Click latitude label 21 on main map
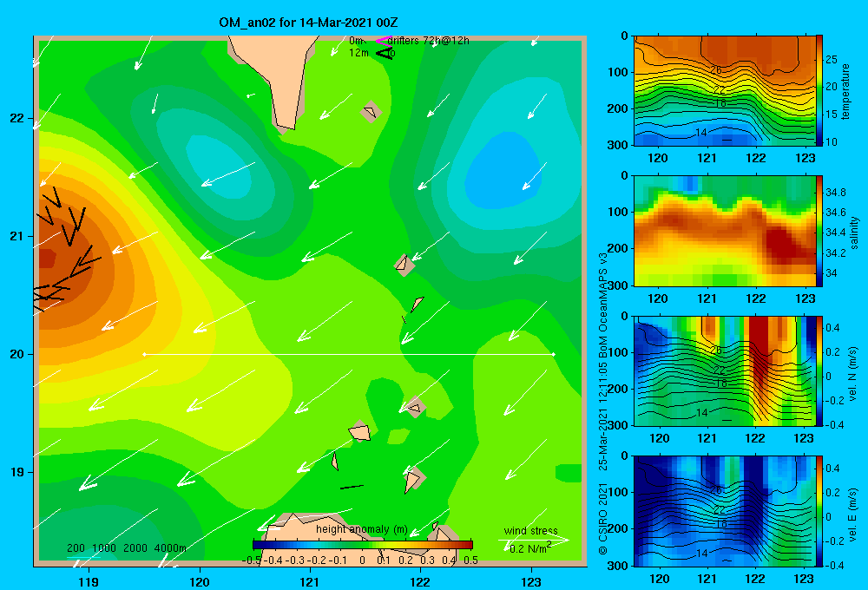Image resolution: width=868 pixels, height=590 pixels. tap(17, 236)
